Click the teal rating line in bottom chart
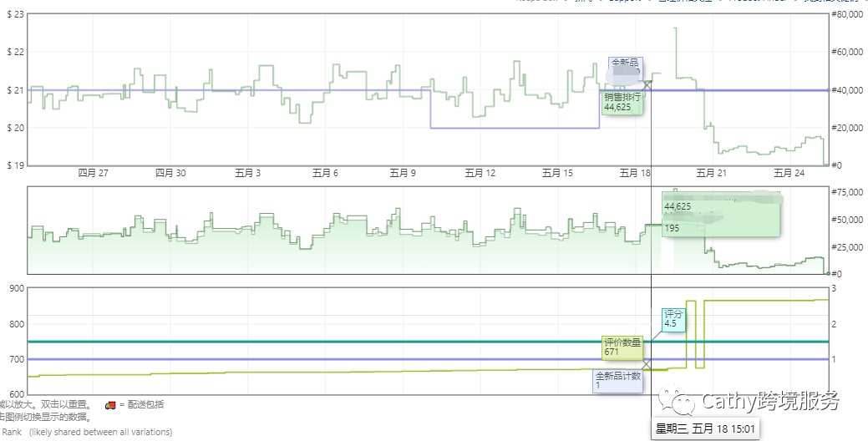 pyautogui.click(x=334, y=342)
